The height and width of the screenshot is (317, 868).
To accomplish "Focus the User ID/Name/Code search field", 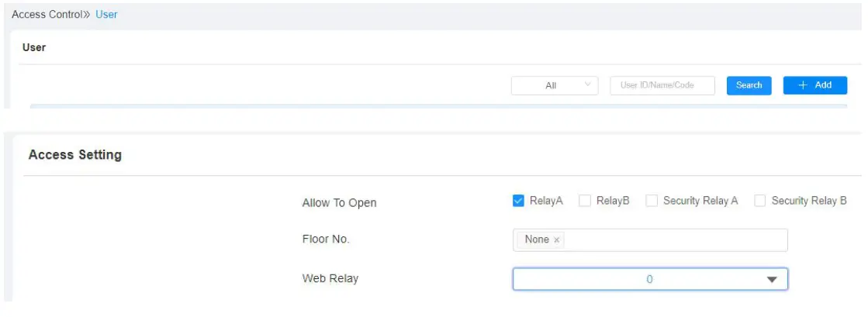I will 662,85.
